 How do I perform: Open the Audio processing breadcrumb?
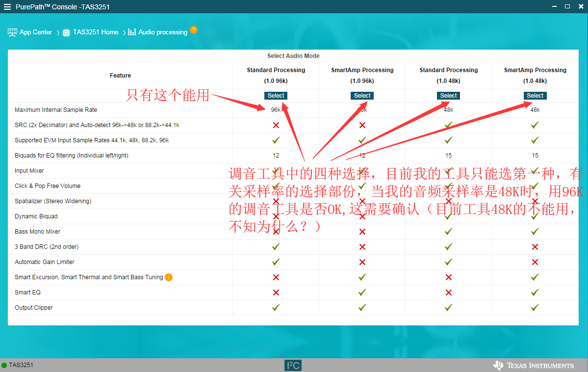point(163,32)
